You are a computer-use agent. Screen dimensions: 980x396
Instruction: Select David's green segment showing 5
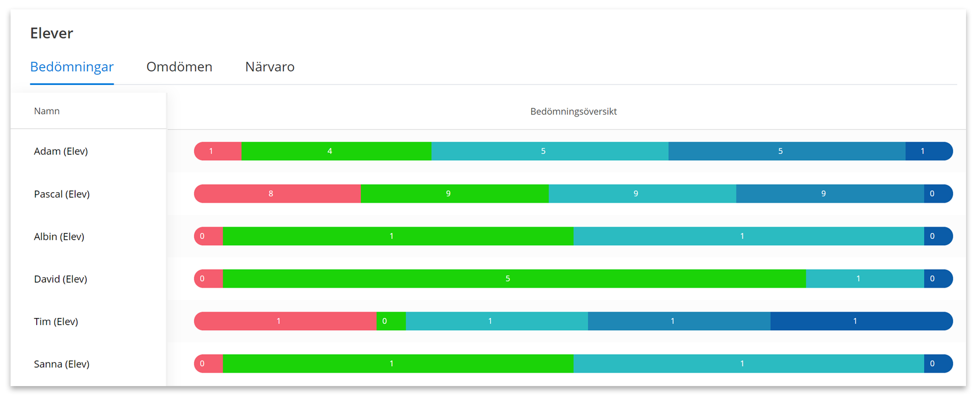pos(514,278)
